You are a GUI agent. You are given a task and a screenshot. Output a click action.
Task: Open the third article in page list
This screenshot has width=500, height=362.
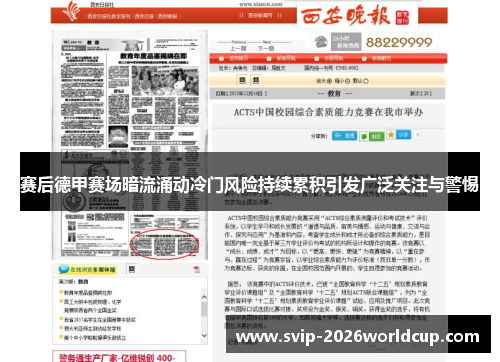[x=100, y=320]
